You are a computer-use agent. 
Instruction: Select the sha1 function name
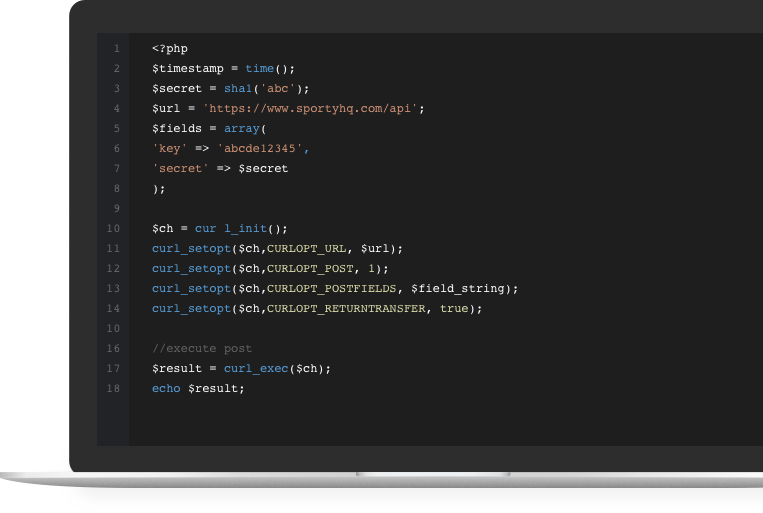[240, 88]
